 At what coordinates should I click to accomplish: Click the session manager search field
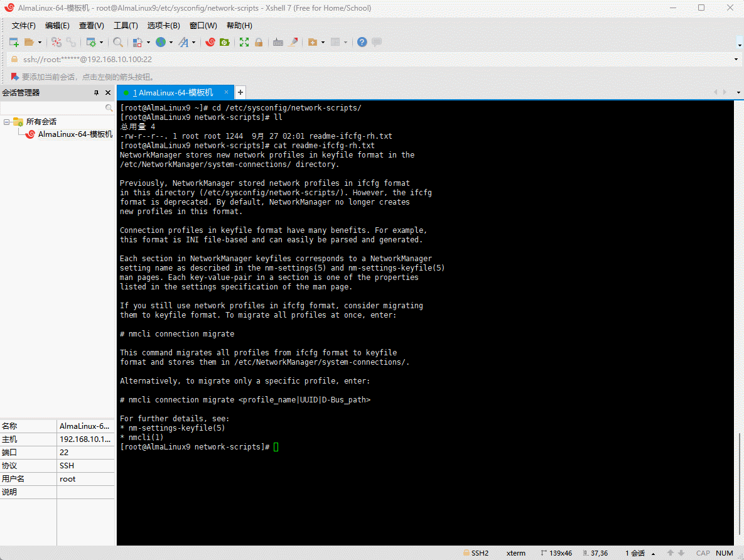(x=53, y=108)
